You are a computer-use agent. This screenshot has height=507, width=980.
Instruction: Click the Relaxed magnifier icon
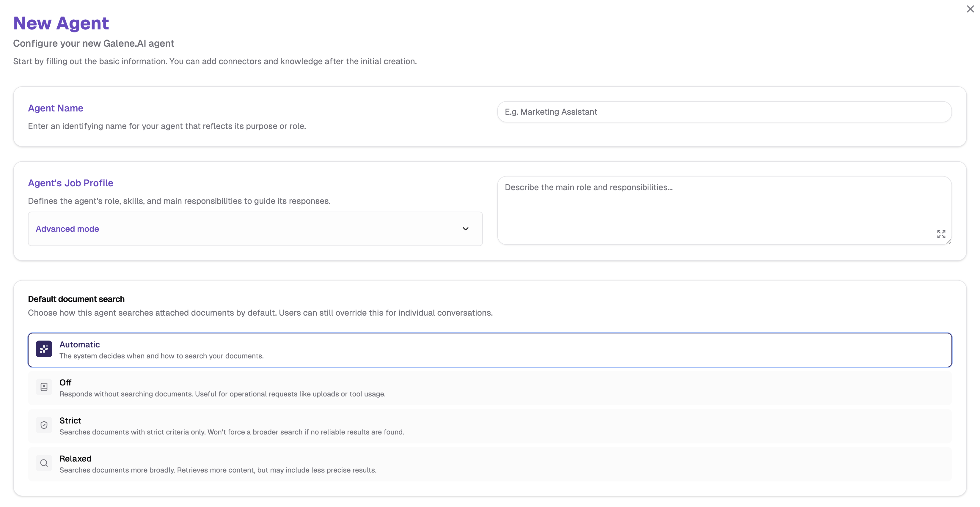click(44, 463)
